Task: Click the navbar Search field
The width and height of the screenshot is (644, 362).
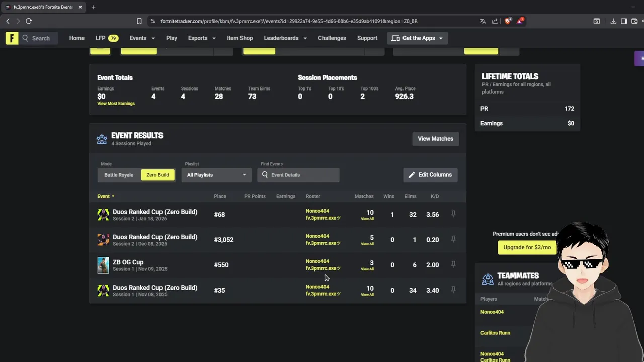Action: pos(40,38)
